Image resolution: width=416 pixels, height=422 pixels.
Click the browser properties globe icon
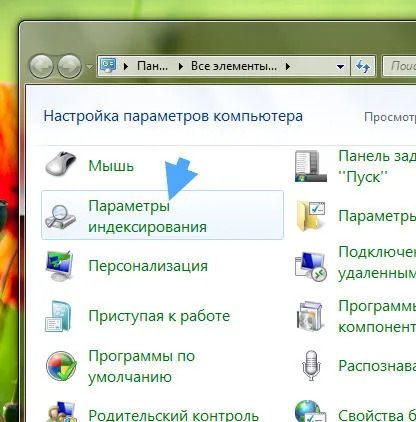[310, 411]
